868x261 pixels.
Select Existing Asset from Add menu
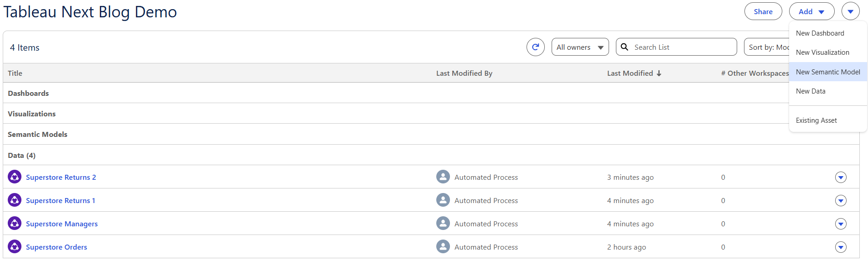(828, 120)
